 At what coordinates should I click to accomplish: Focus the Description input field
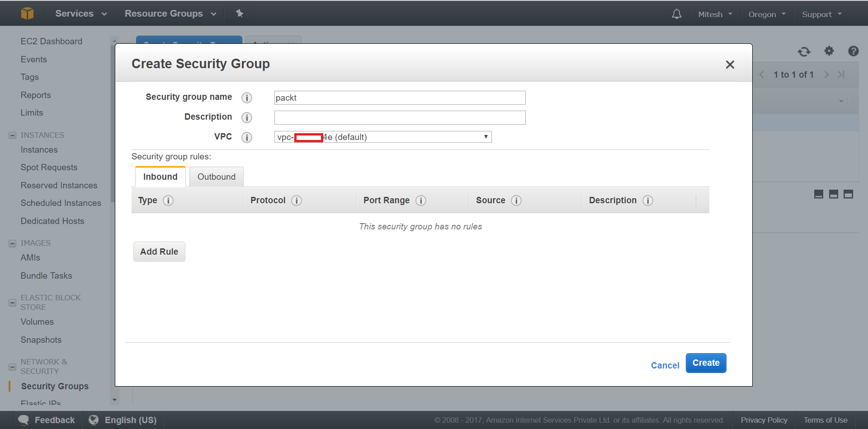(400, 117)
